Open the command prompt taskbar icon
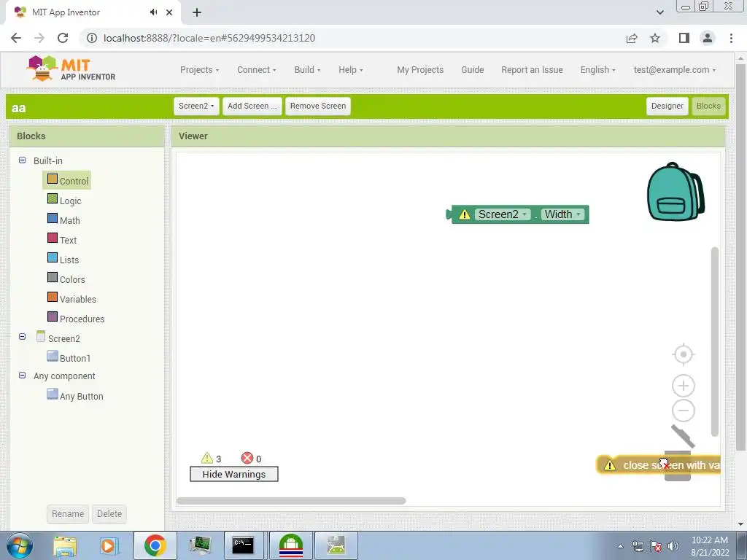This screenshot has width=747, height=560. pos(242,545)
